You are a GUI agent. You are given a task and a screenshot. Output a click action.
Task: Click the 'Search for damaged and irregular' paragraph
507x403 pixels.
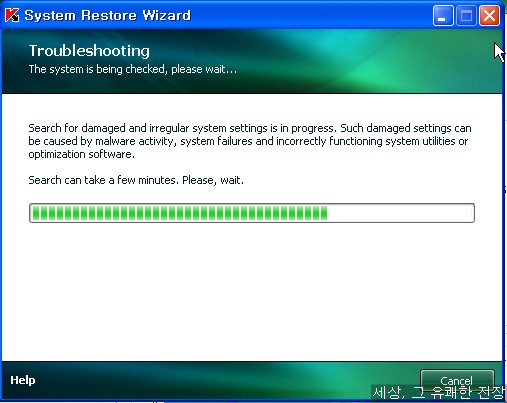point(250,141)
